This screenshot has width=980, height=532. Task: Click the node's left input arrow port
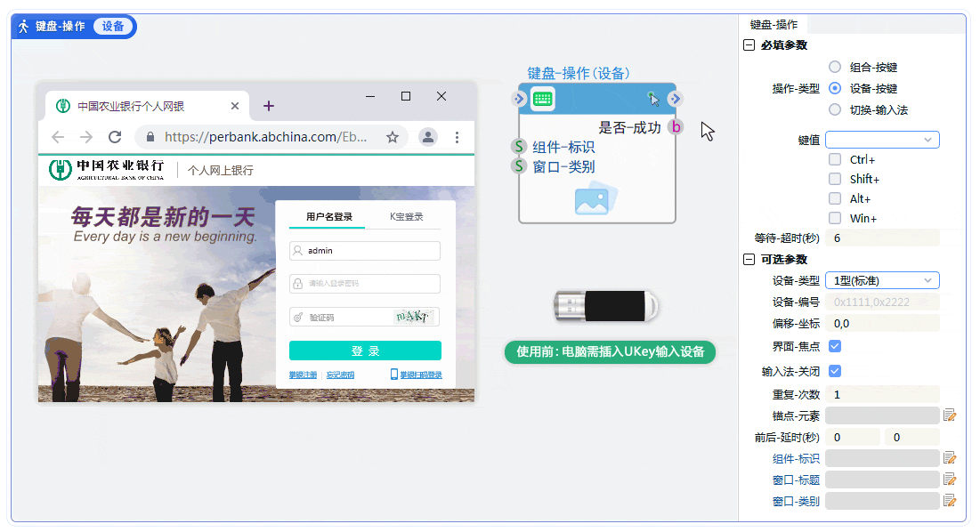(519, 99)
